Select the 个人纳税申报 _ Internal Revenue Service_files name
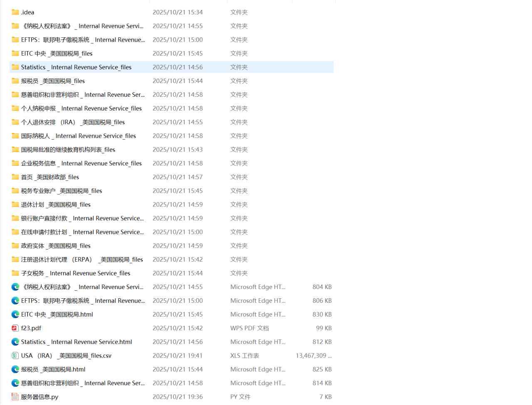 click(x=81, y=108)
